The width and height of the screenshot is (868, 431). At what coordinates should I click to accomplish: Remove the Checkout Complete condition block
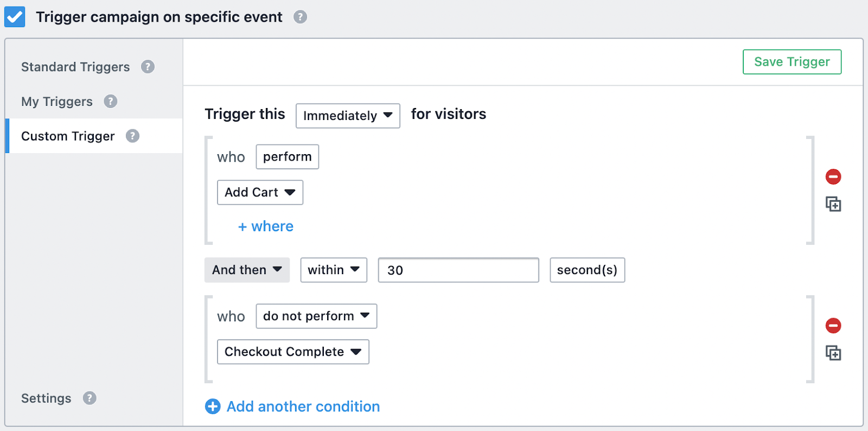(833, 325)
